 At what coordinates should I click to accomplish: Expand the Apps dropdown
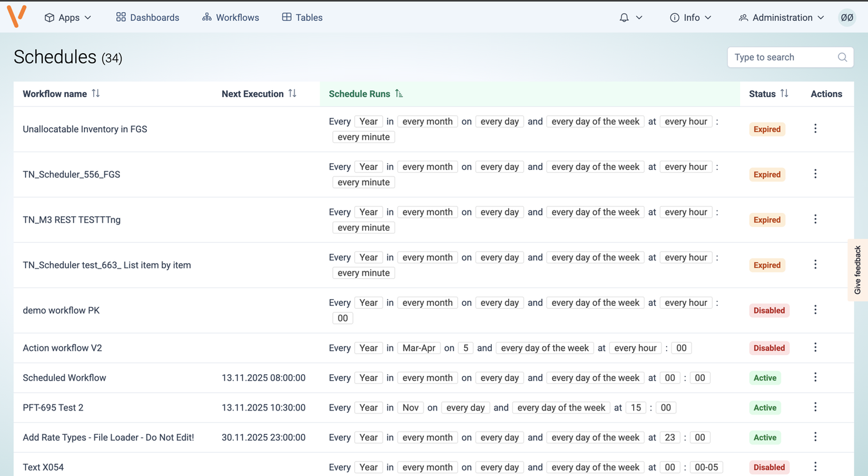coord(68,17)
